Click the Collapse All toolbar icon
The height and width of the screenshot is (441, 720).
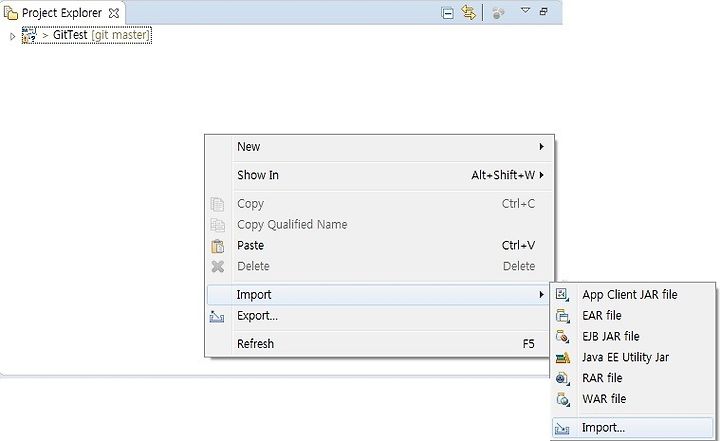[x=447, y=13]
